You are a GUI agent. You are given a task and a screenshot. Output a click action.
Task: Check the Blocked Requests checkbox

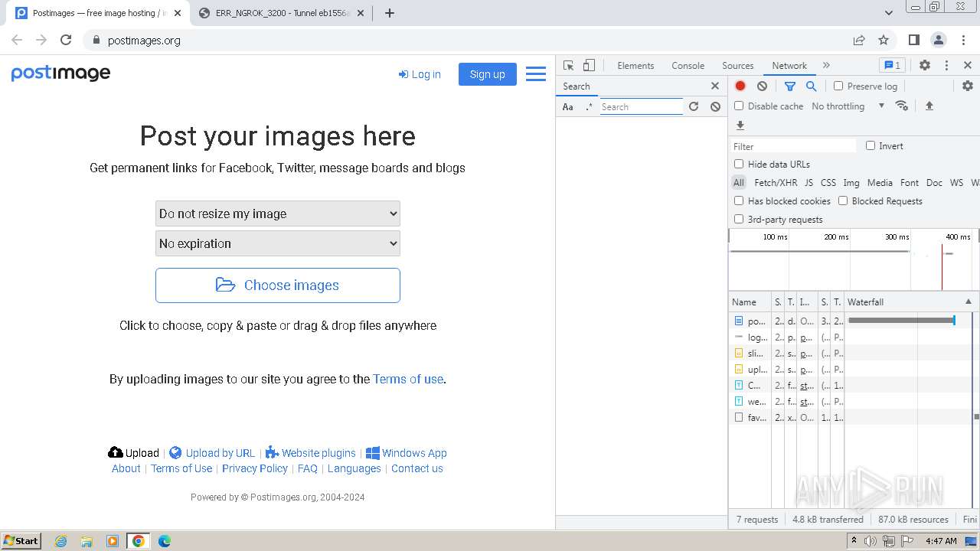tap(843, 201)
